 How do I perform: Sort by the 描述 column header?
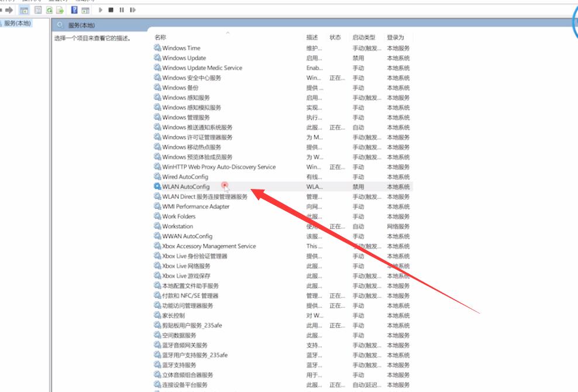(x=312, y=37)
